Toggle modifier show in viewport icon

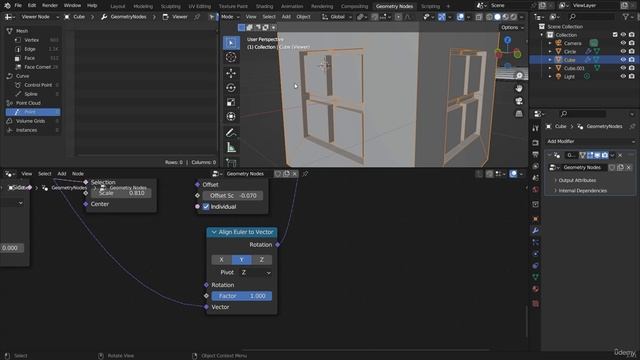[598, 155]
